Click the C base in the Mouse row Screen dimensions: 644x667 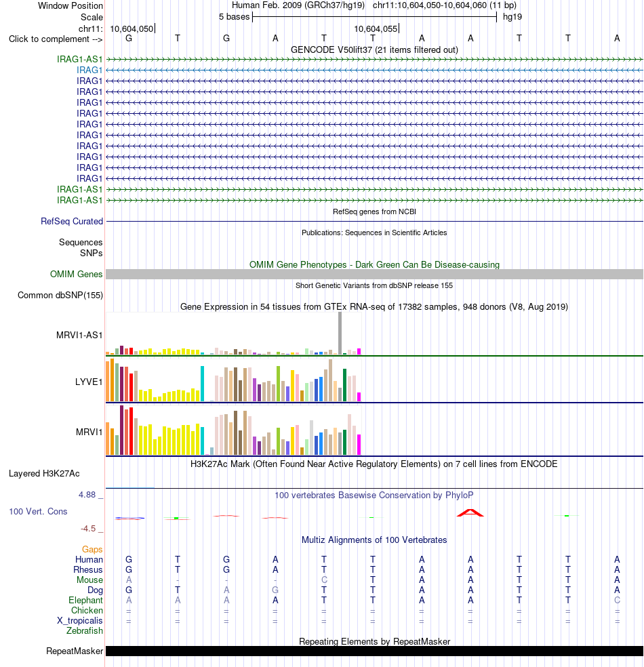pyautogui.click(x=324, y=580)
